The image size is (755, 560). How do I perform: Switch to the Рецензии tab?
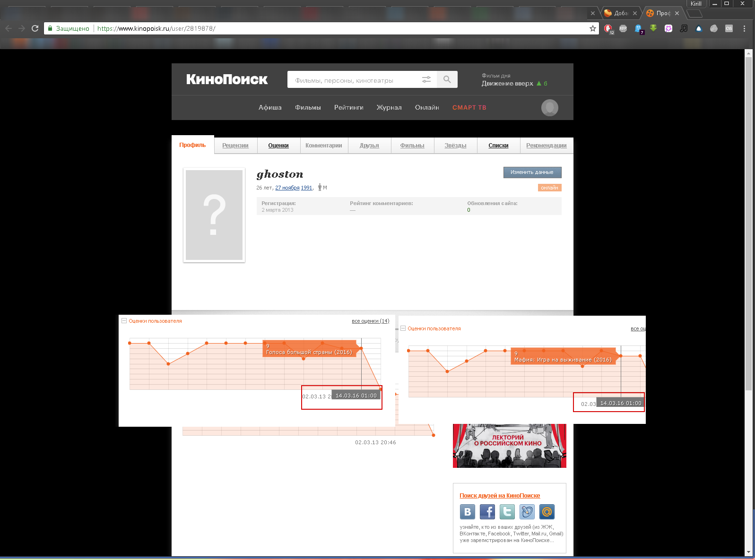[x=235, y=146]
